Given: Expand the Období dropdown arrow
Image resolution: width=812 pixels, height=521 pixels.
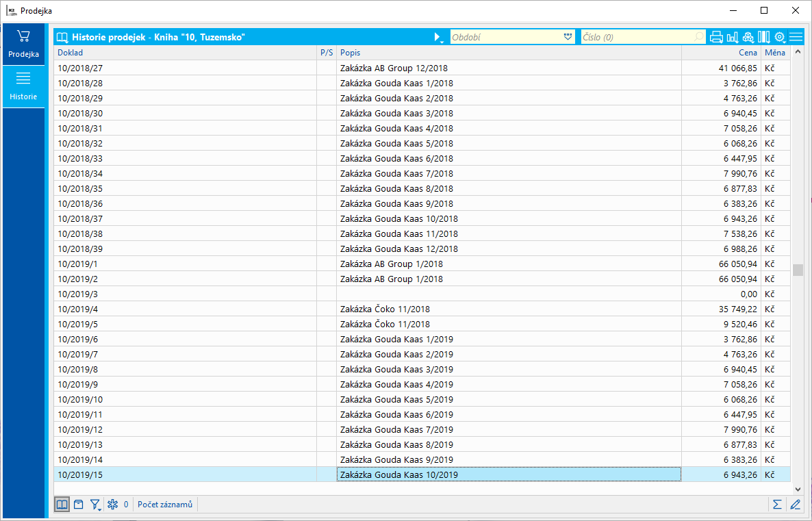Looking at the screenshot, I should (x=568, y=37).
